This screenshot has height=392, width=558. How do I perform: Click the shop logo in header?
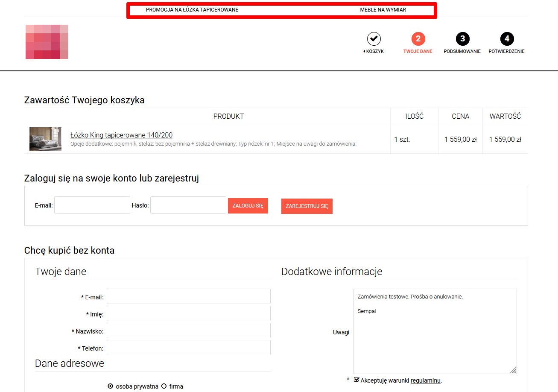[x=47, y=42]
